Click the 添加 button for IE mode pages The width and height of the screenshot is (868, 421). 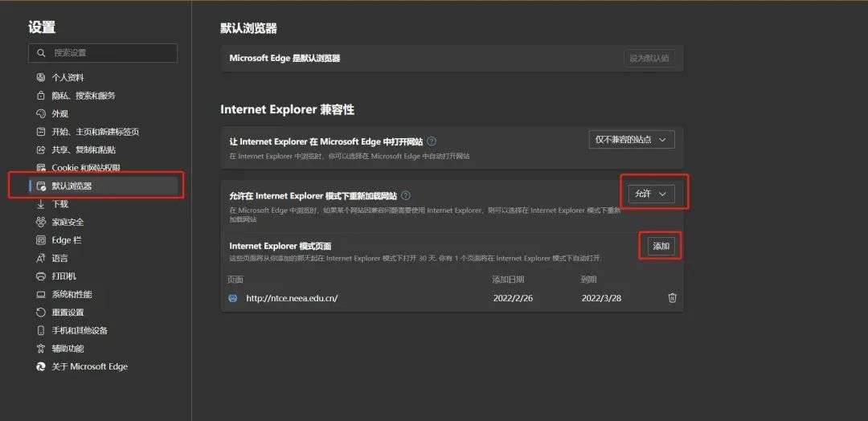click(x=661, y=246)
